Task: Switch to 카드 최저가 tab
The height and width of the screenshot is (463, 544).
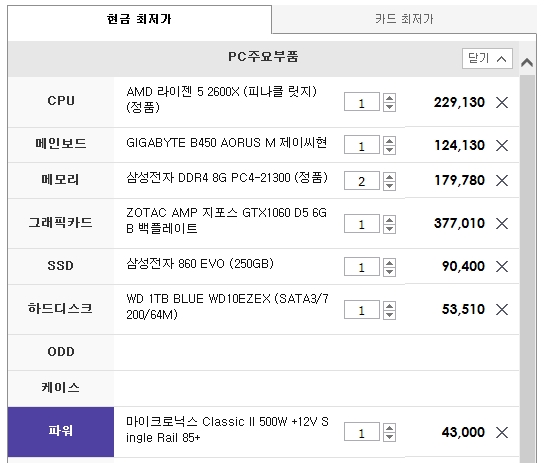Action: pos(404,19)
